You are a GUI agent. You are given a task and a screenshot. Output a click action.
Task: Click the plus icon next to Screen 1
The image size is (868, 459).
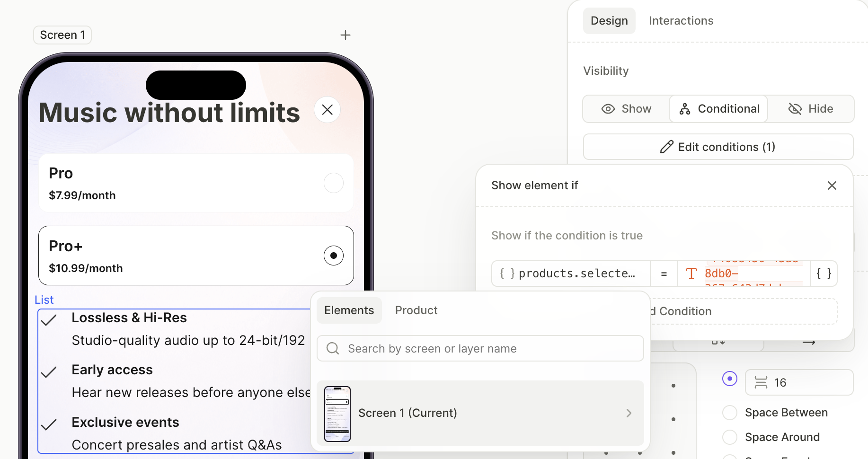click(x=345, y=35)
